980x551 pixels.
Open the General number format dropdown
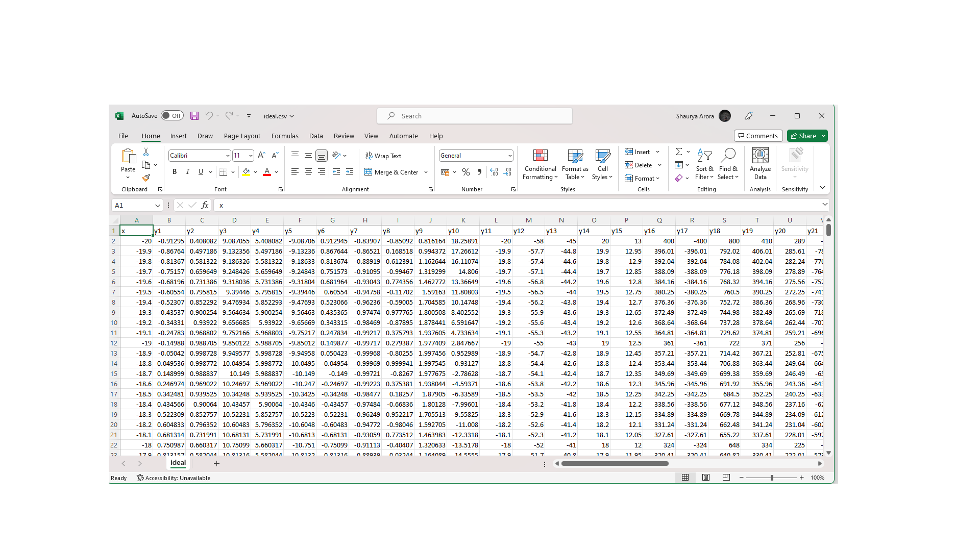point(509,156)
